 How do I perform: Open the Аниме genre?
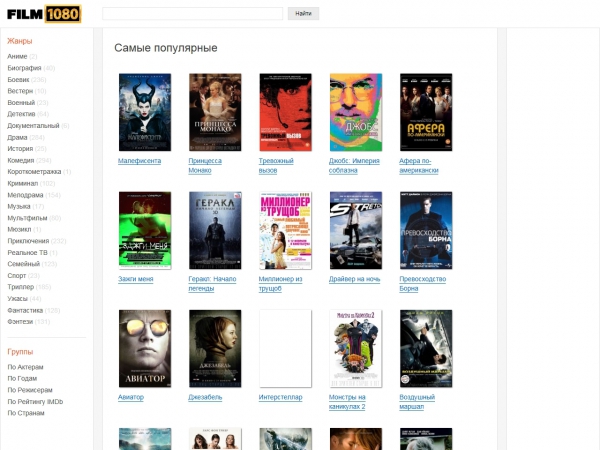coord(17,56)
